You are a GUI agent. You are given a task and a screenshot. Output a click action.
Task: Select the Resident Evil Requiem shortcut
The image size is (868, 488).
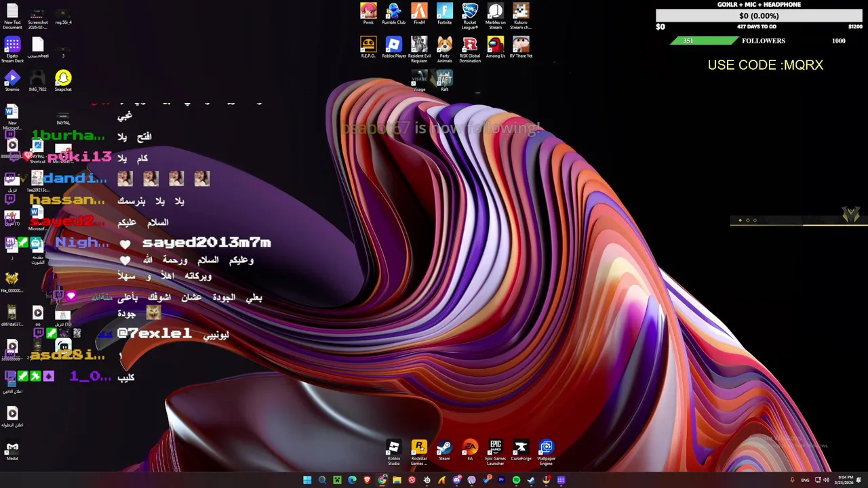(x=419, y=50)
